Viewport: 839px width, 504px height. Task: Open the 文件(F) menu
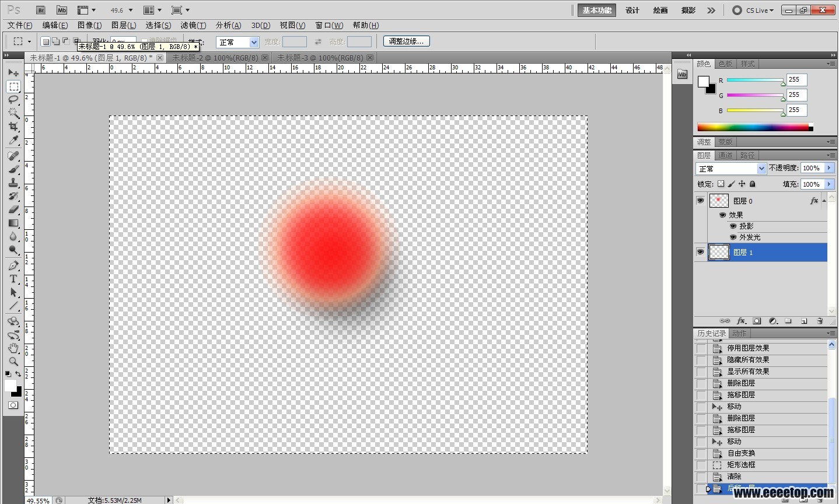[20, 25]
